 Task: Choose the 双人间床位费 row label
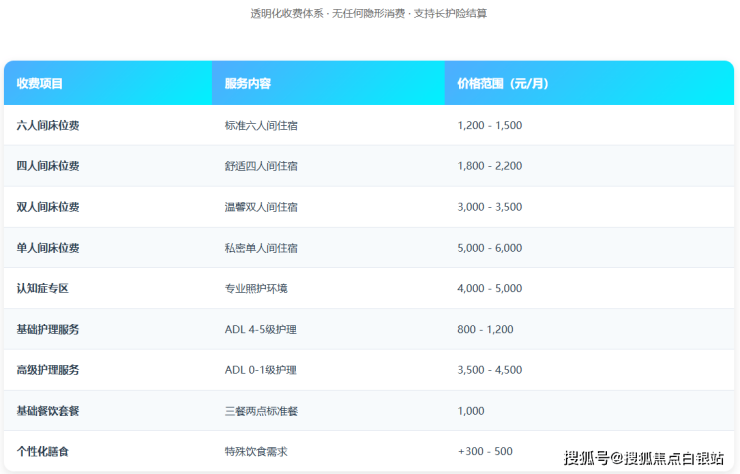pyautogui.click(x=48, y=207)
